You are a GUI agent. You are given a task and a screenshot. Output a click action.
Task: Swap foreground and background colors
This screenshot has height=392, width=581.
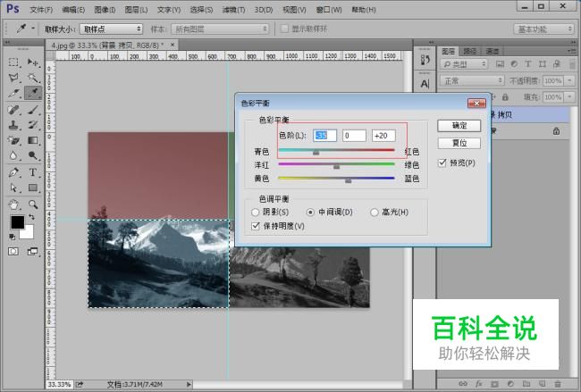coord(32,217)
